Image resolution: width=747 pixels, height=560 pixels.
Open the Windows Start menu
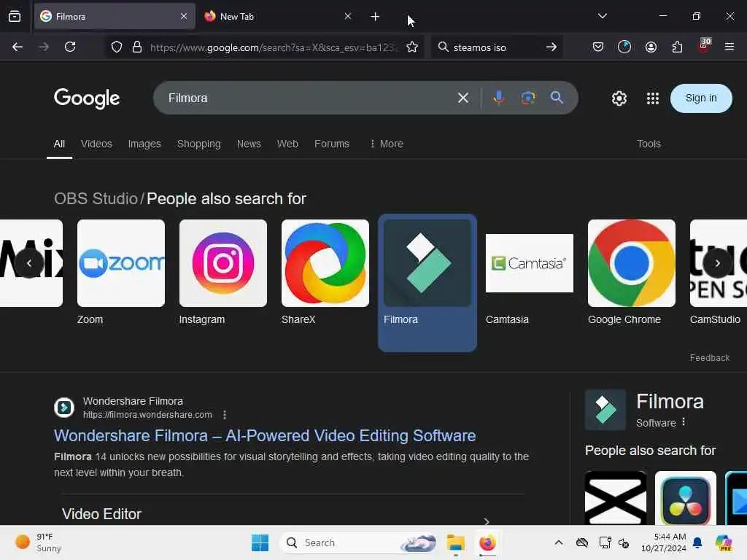[260, 542]
